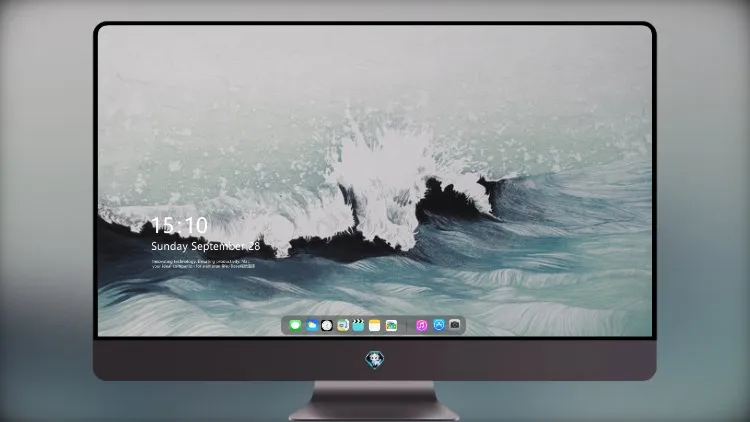This screenshot has height=422, width=750.
Task: Open the yellow Notes app in dock
Action: tap(375, 325)
